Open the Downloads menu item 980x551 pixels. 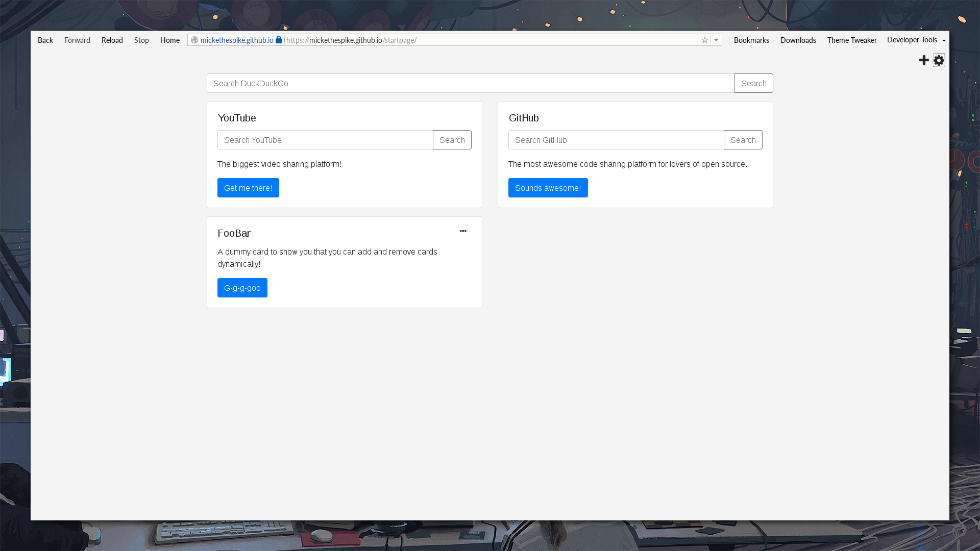pos(798,40)
